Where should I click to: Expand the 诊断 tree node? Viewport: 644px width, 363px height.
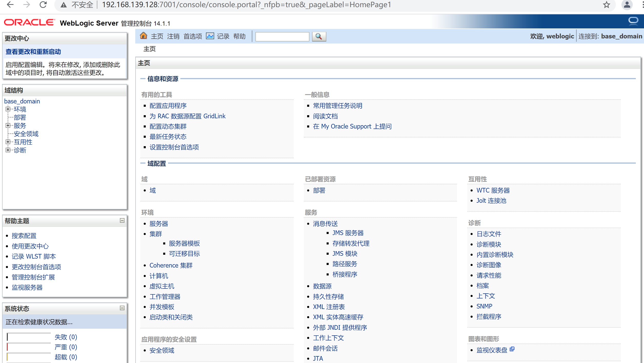tap(8, 150)
